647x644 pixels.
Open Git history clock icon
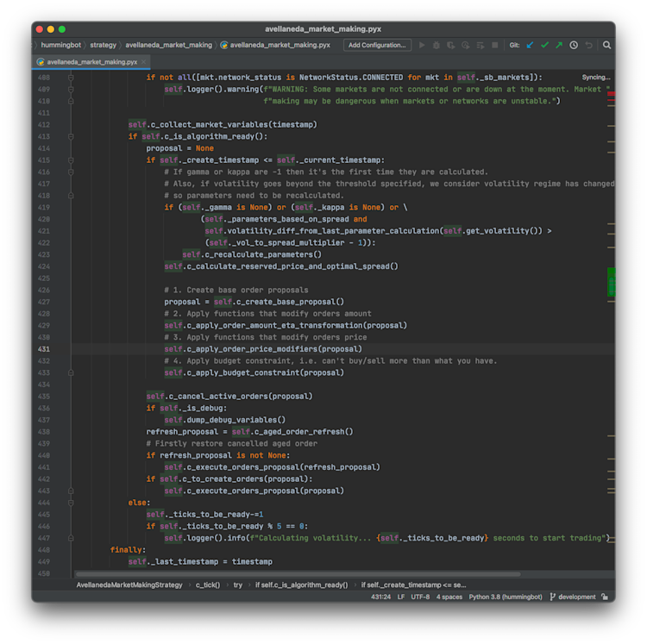pos(574,46)
